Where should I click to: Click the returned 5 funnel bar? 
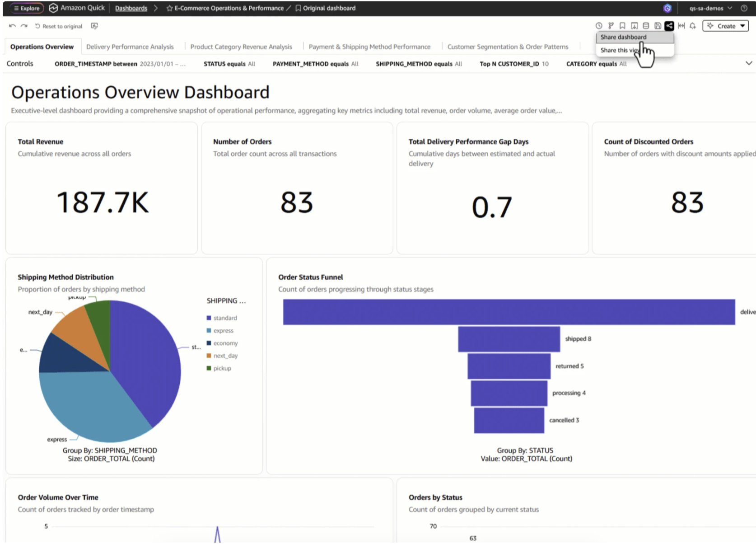click(x=509, y=366)
